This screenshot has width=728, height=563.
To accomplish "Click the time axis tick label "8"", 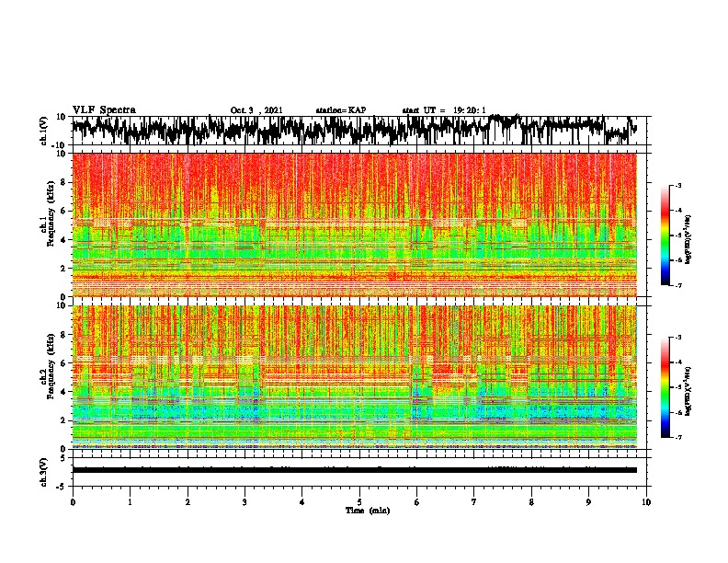I will [531, 502].
